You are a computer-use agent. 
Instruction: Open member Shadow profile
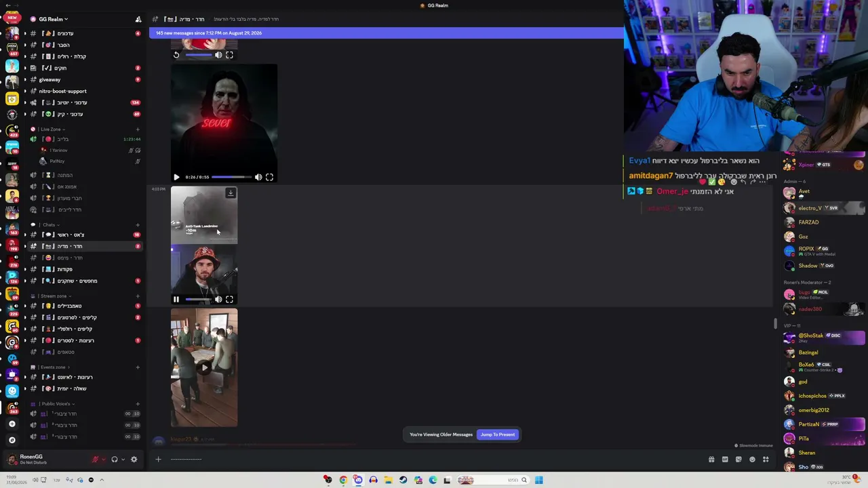[824, 266]
